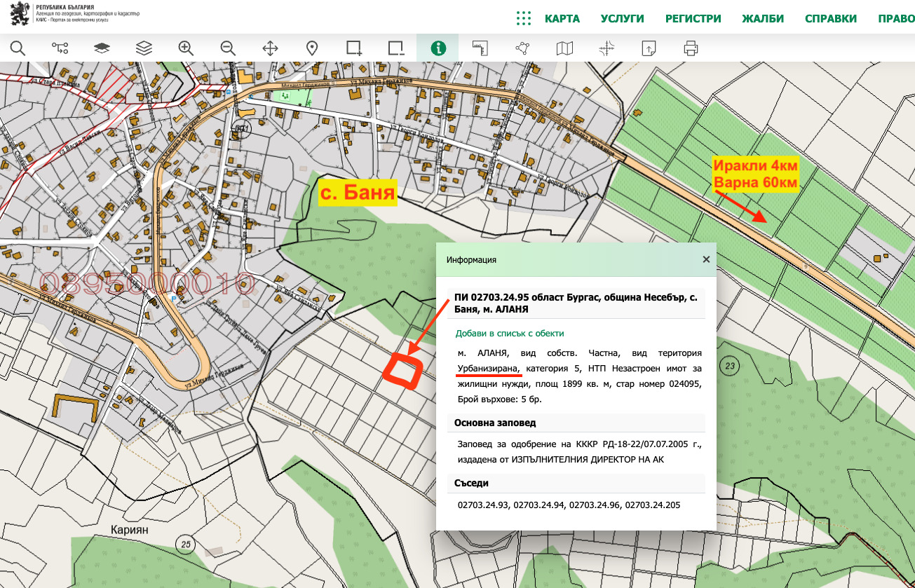Click the ПИ 02703.24.95 property heading
This screenshot has height=588, width=915.
coord(576,303)
